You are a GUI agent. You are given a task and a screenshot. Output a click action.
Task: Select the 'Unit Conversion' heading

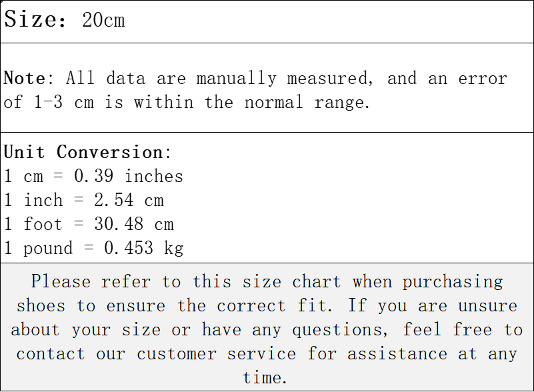tap(85, 152)
